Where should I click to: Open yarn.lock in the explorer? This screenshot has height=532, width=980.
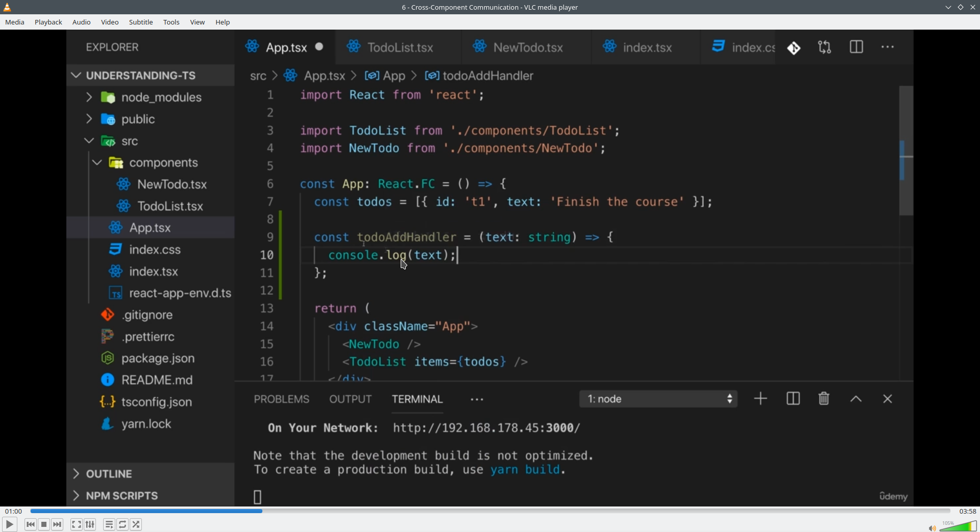click(151, 424)
